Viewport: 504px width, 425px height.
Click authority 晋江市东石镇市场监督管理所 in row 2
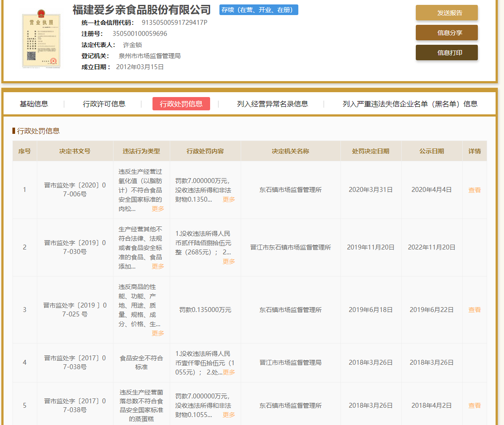coord(291,247)
